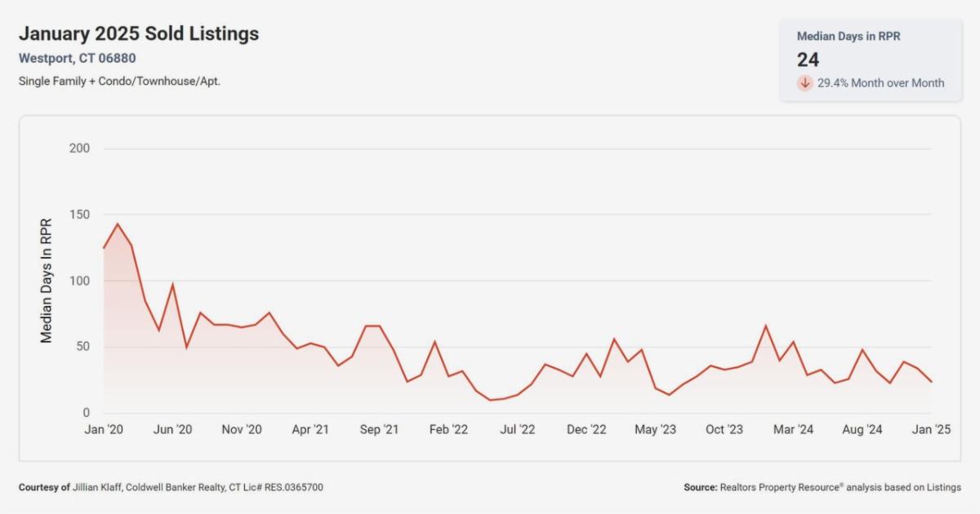Click the line chart peak near early 2020

[x=118, y=224]
